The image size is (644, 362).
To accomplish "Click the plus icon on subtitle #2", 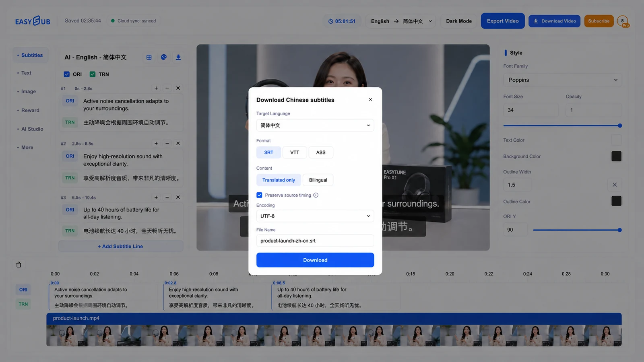I will pyautogui.click(x=156, y=143).
